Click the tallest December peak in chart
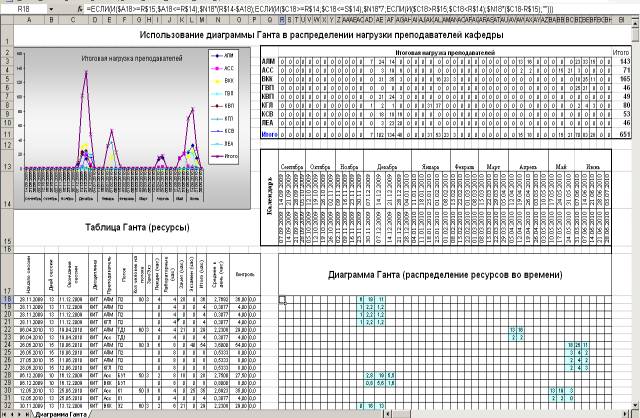The image size is (640, 418). (x=86, y=72)
